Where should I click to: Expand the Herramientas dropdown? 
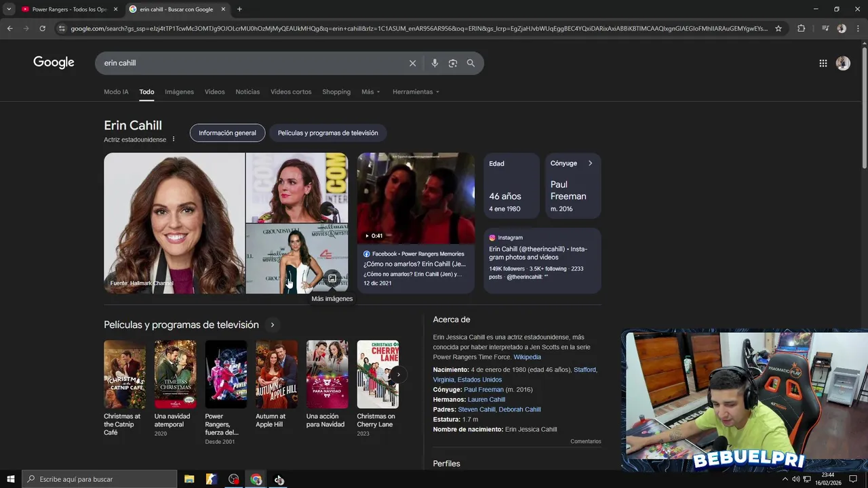[416, 92]
